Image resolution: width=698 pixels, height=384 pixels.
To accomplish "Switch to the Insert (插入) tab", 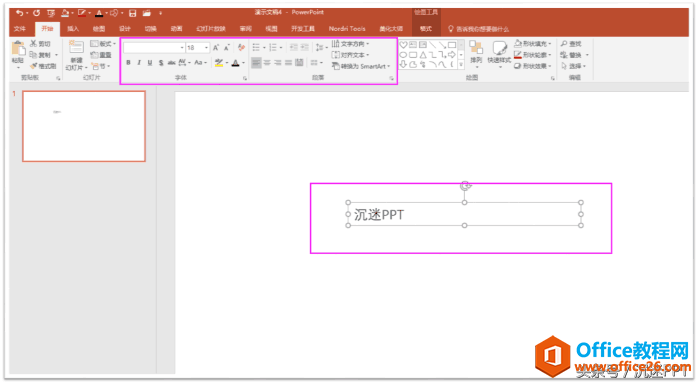I will point(73,29).
